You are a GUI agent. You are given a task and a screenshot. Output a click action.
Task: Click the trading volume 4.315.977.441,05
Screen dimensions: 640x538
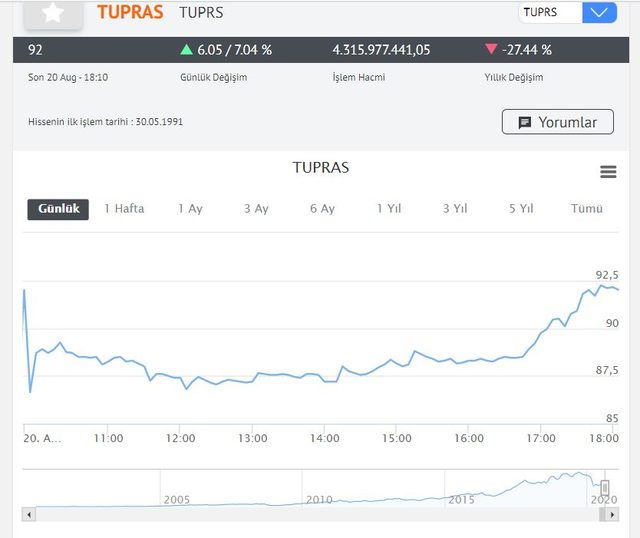(381, 50)
